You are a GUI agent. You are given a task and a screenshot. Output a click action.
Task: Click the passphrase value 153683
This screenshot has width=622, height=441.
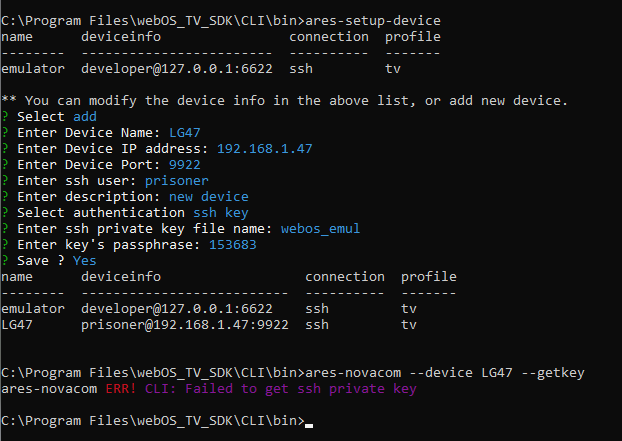pyautogui.click(x=232, y=245)
